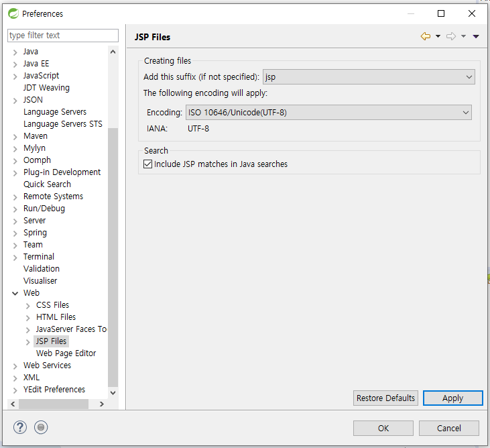Expand the JSON tree node
Image resolution: width=490 pixels, height=448 pixels.
pos(15,101)
